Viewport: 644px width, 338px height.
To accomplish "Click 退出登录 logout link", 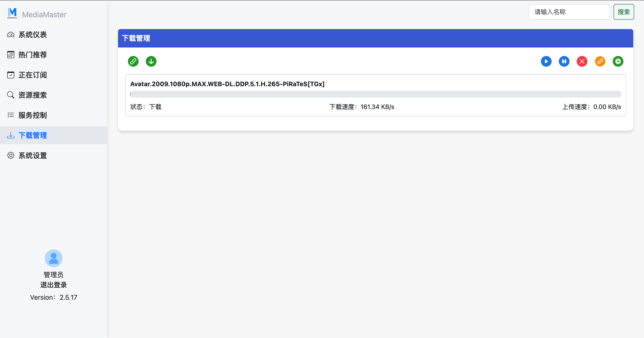I will 53,285.
